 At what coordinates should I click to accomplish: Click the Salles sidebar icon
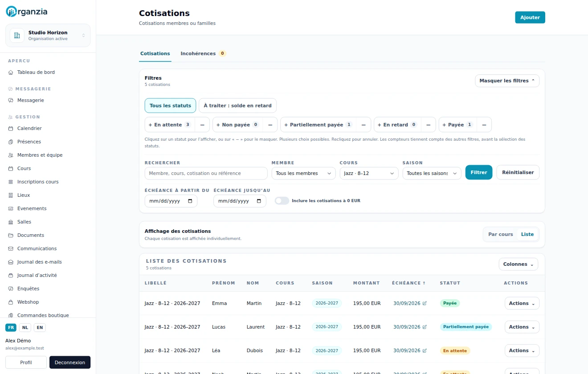click(x=11, y=222)
